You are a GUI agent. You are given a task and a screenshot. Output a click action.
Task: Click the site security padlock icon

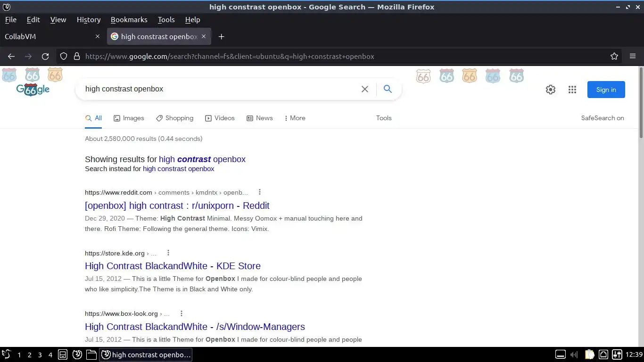pos(77,56)
